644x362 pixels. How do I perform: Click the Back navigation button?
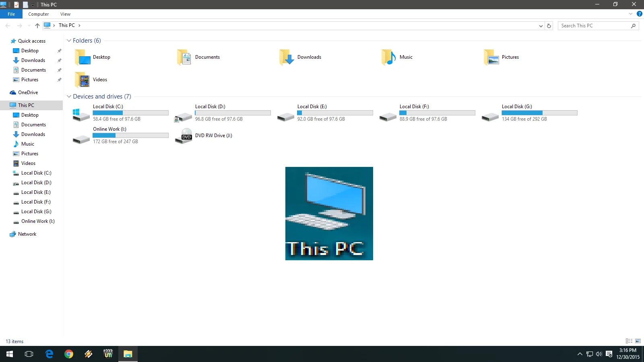(8, 25)
